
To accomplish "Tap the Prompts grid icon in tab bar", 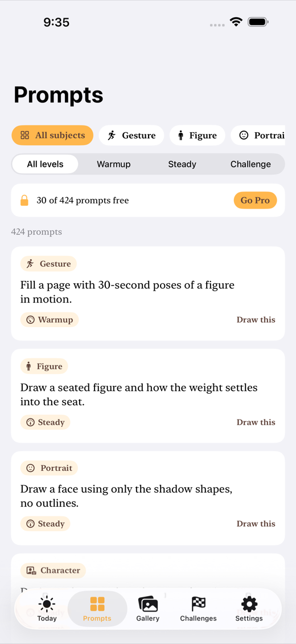I will point(97,604).
